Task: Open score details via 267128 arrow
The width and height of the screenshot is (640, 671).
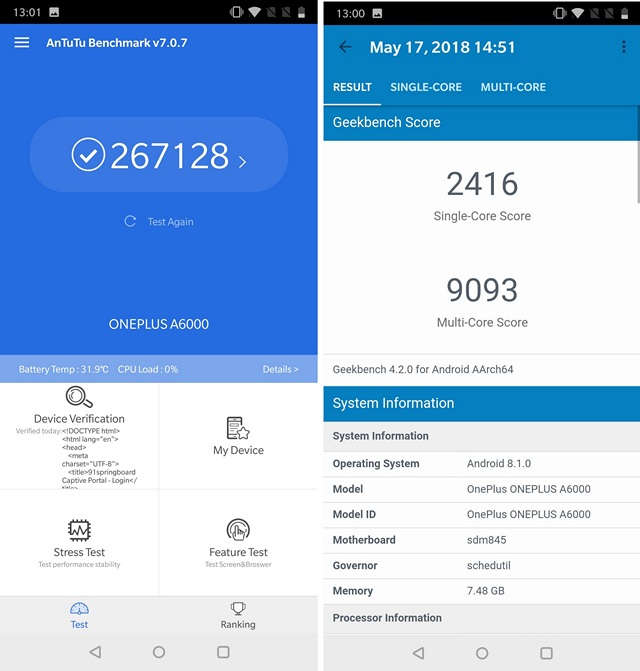Action: pyautogui.click(x=243, y=161)
